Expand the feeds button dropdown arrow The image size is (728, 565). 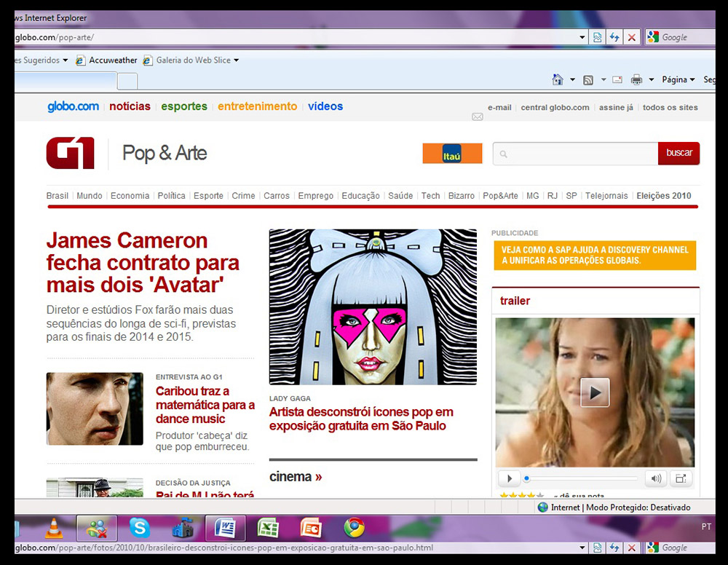click(x=604, y=80)
